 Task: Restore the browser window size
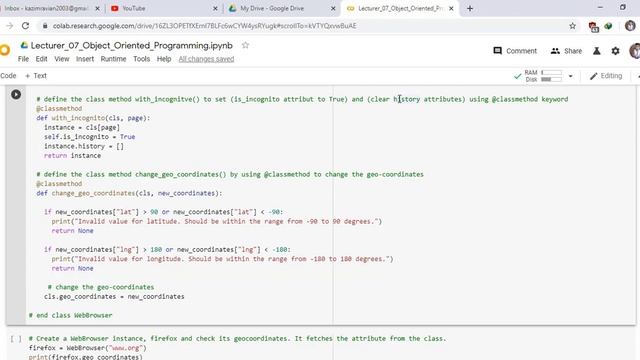tap(623, 7)
